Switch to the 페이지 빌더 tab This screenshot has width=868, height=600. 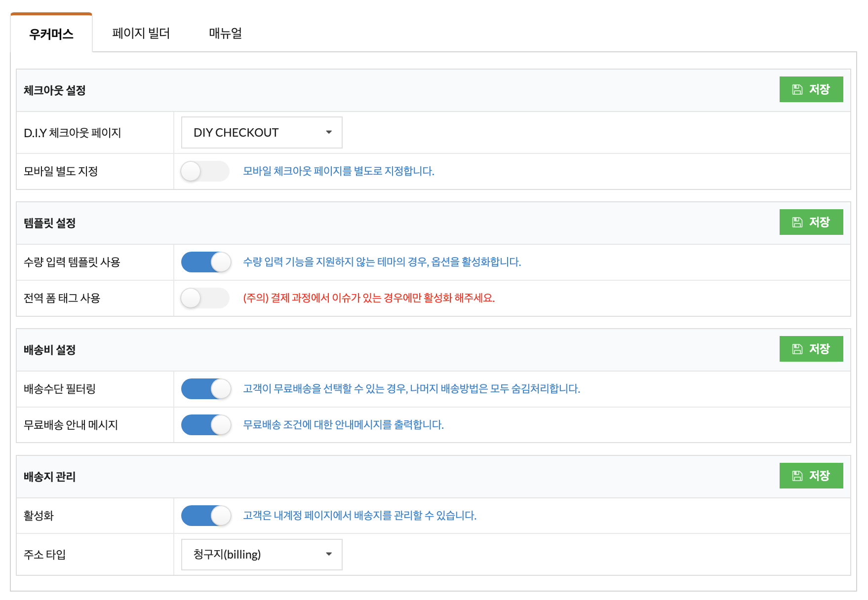[141, 33]
